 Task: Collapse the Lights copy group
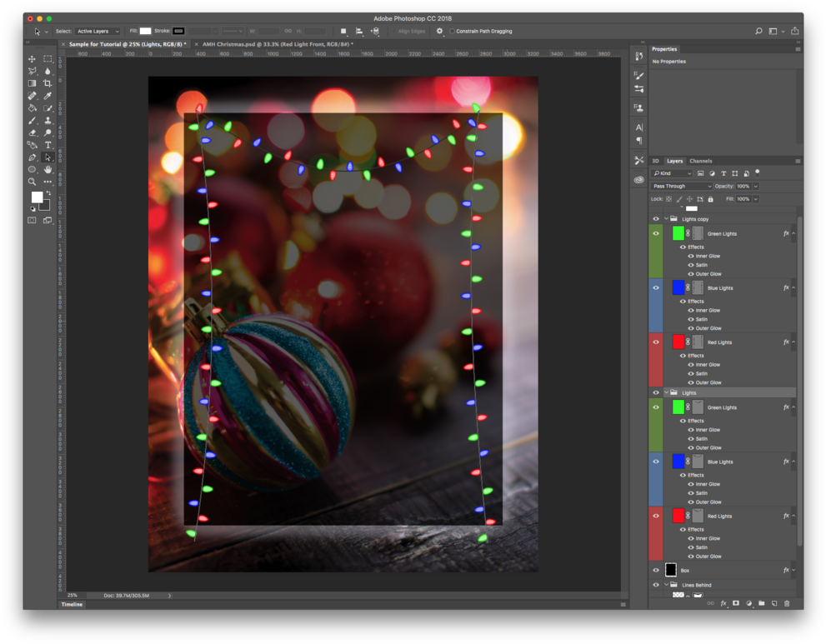(664, 217)
